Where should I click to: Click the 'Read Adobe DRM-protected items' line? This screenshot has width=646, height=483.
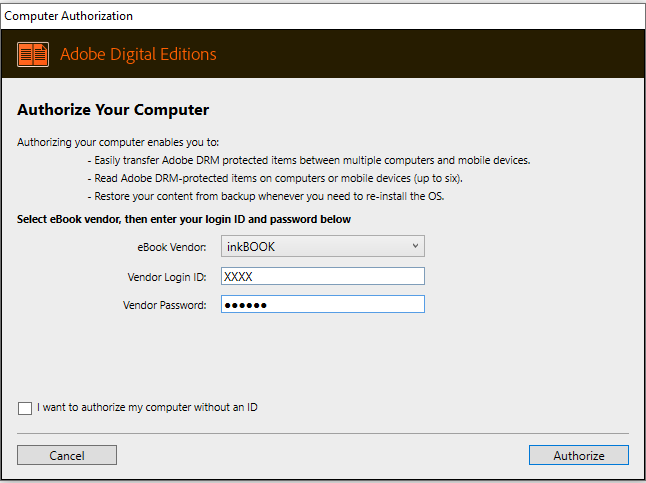pos(275,178)
